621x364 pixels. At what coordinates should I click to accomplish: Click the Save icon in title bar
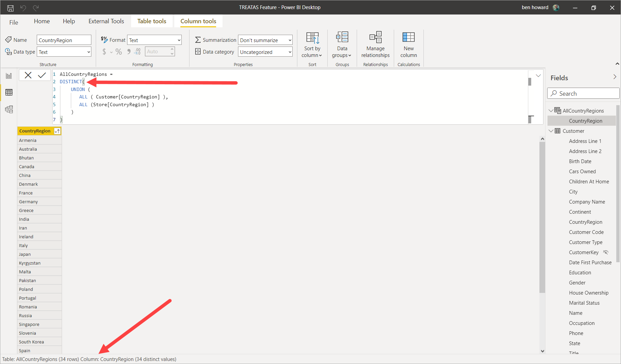click(10, 8)
